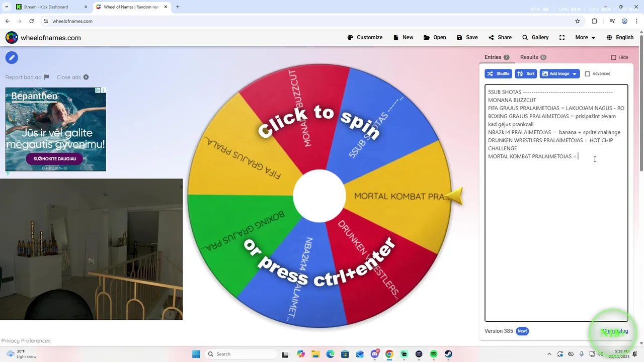Open the Add image dropdown

pos(559,74)
